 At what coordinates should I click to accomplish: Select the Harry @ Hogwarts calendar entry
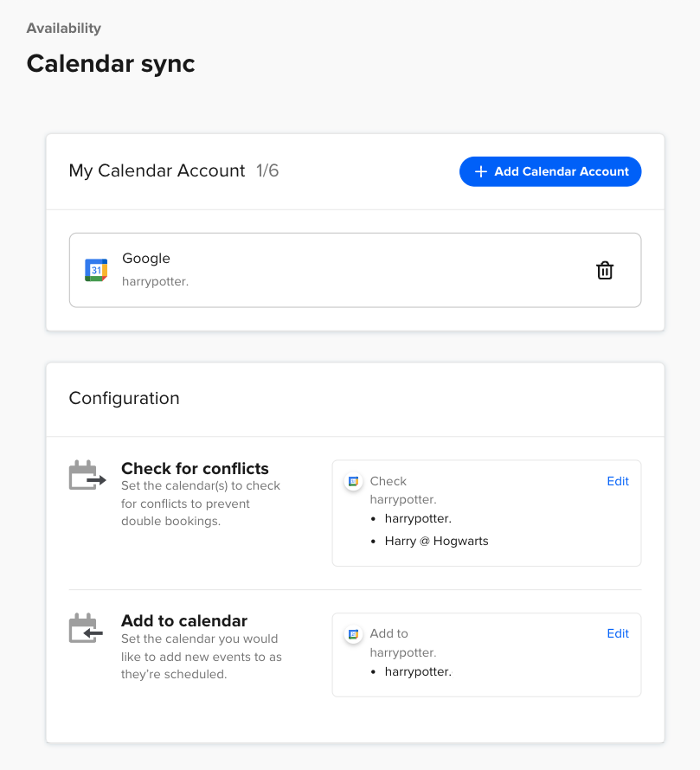(436, 539)
